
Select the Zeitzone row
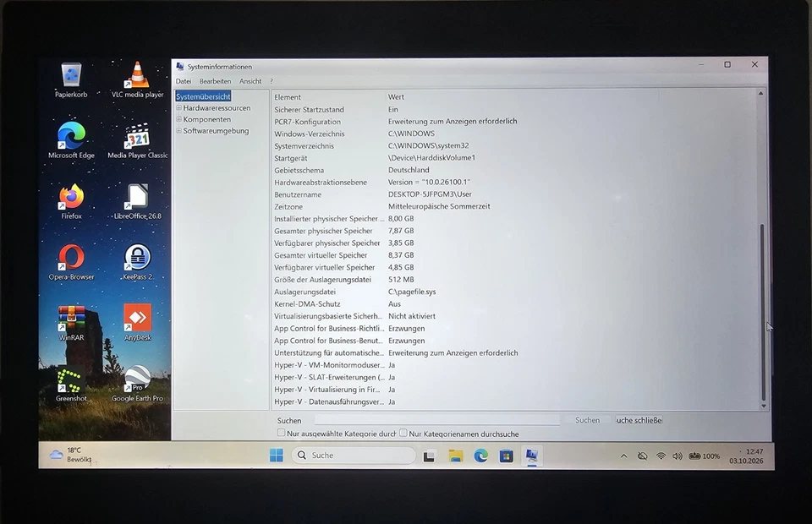[513, 206]
